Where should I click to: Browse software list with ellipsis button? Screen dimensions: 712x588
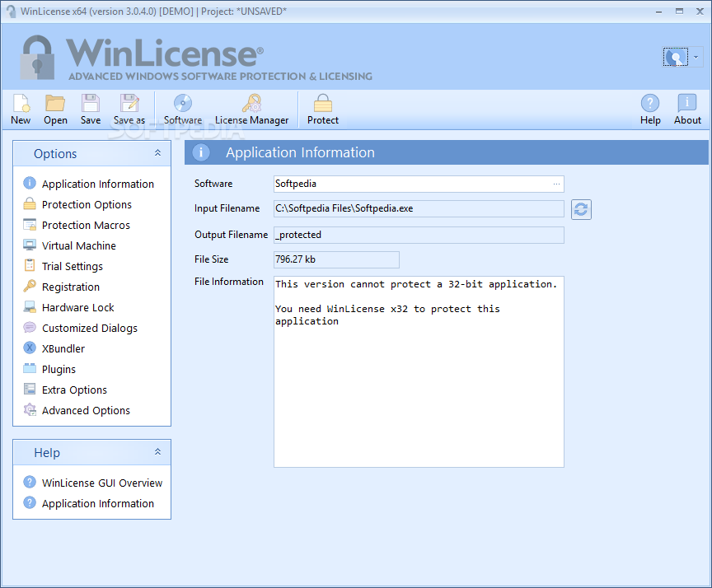coord(556,184)
